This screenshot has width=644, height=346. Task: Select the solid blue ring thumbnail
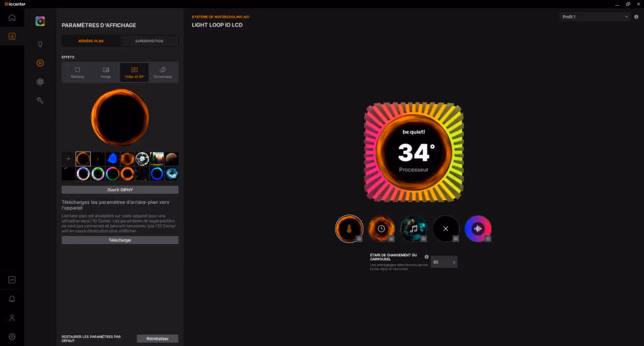coord(157,174)
